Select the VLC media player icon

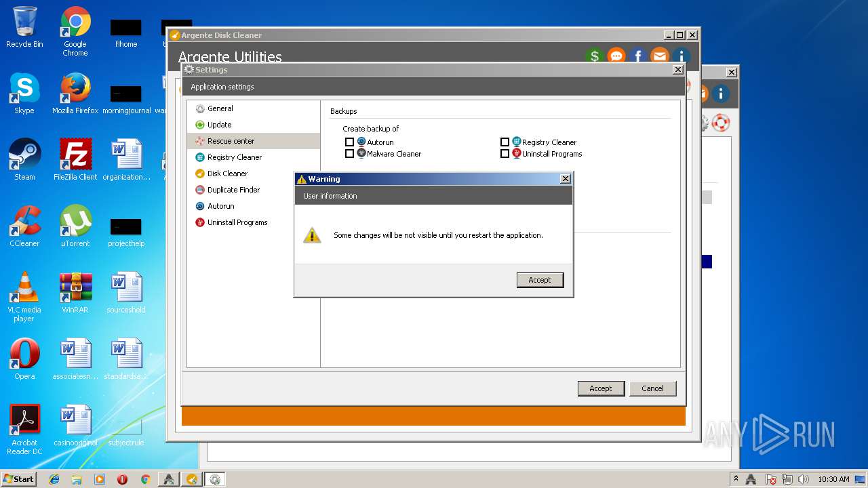[24, 297]
